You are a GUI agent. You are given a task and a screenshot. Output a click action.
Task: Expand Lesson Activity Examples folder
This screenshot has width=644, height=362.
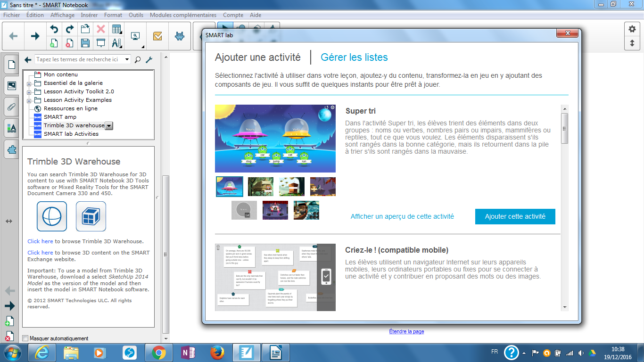29,100
